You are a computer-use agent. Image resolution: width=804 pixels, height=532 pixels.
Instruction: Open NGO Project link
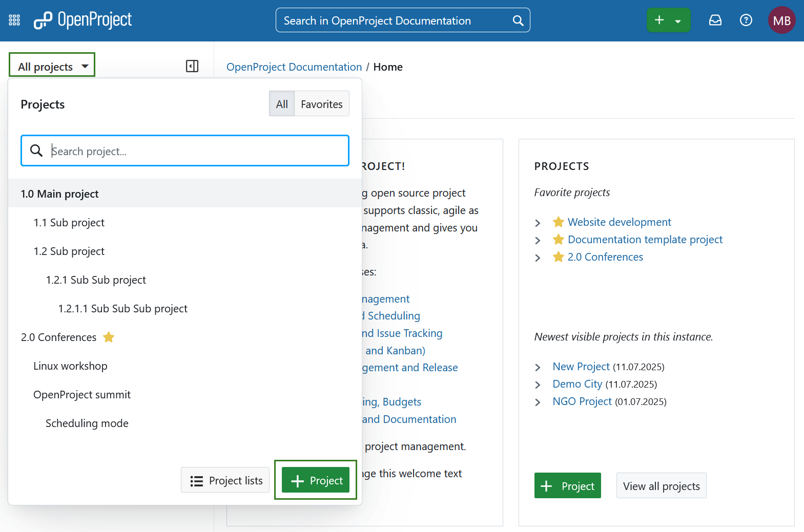(x=582, y=401)
